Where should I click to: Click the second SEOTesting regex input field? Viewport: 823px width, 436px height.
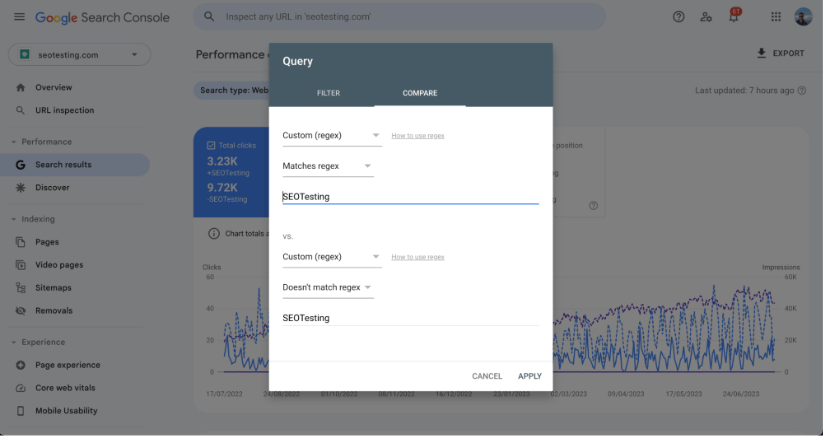tap(410, 318)
